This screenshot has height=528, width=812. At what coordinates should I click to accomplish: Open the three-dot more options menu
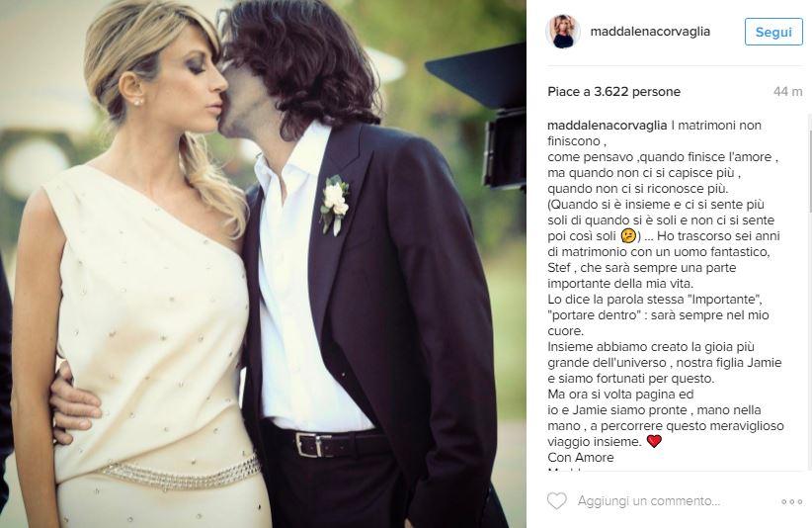coord(792,501)
